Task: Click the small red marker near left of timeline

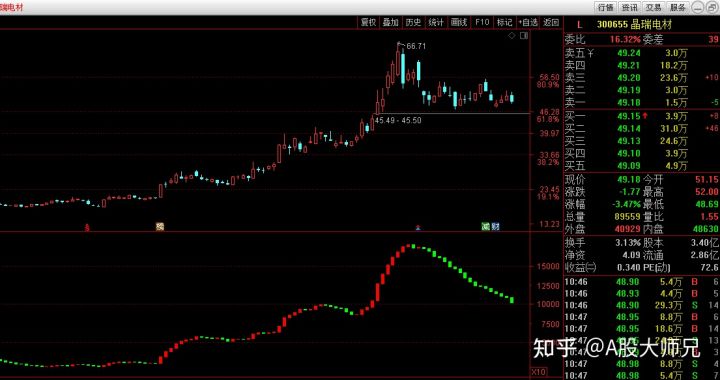Action: pos(88,227)
